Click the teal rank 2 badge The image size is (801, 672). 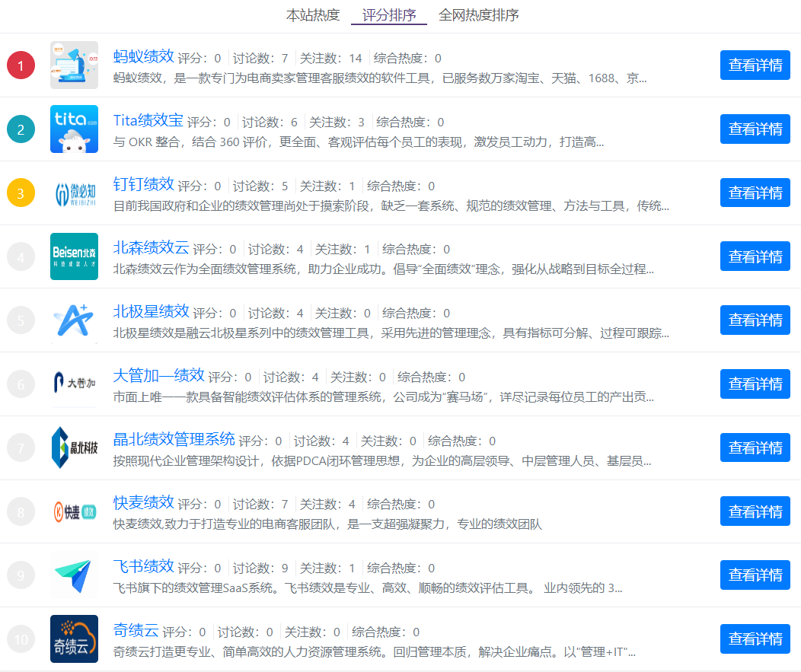[21, 129]
